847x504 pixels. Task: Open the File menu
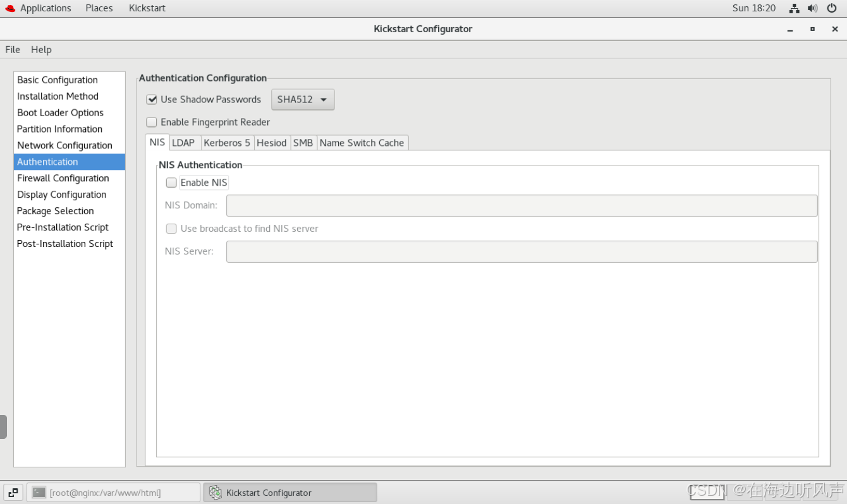point(13,50)
